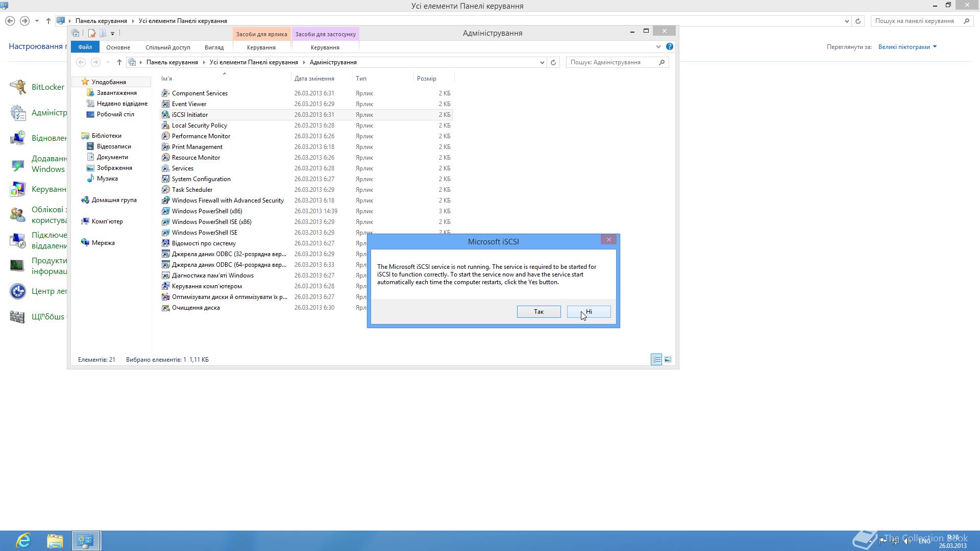Select the Task Scheduler icon

click(165, 190)
